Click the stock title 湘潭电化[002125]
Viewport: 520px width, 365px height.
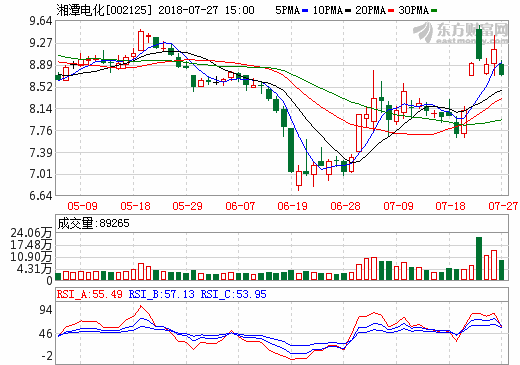click(x=104, y=10)
